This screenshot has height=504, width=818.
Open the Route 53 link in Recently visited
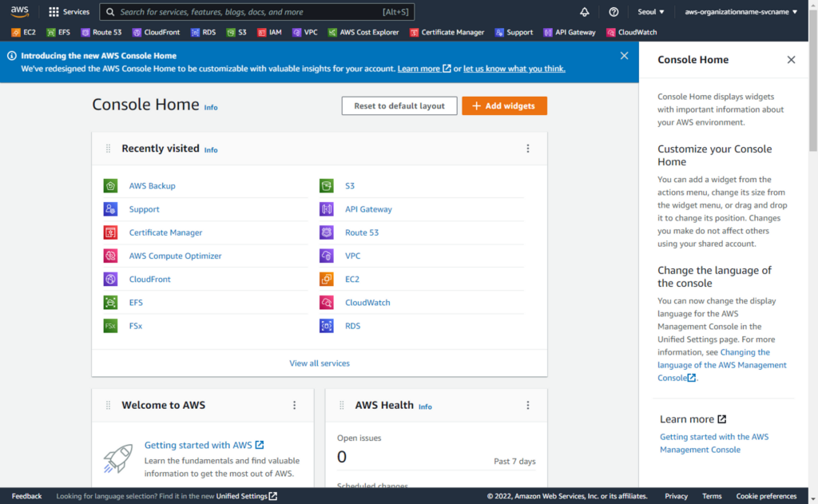(x=362, y=232)
